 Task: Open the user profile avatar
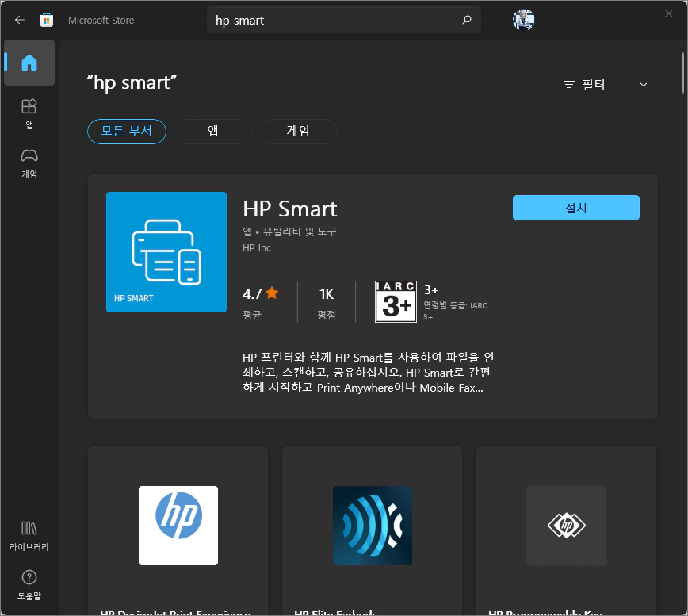click(523, 20)
